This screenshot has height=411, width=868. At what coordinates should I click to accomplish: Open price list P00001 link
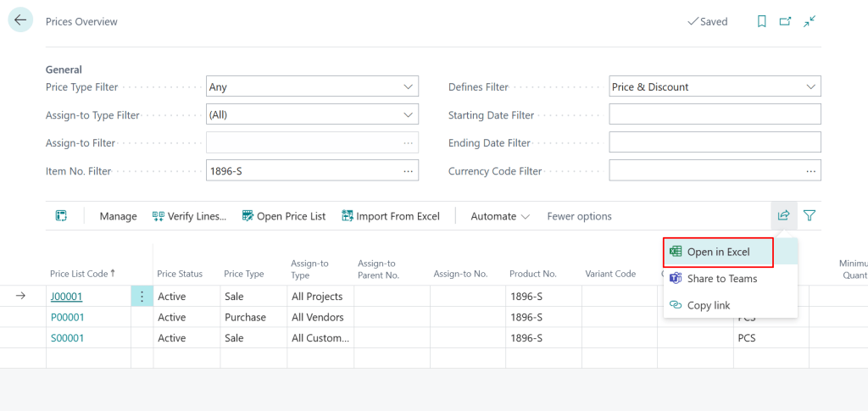(67, 317)
